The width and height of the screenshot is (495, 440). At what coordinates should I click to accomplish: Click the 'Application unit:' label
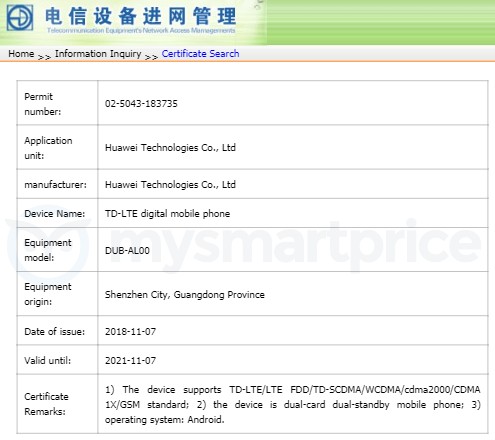tap(48, 148)
